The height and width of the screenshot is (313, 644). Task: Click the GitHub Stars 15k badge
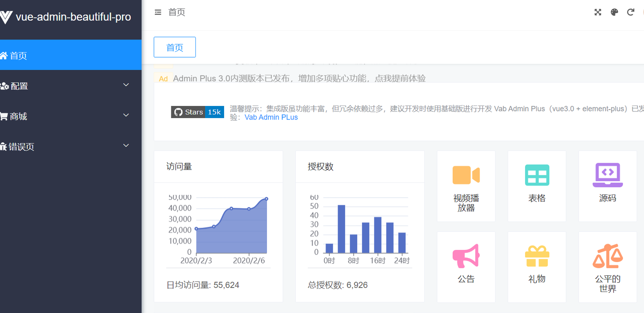pos(197,112)
